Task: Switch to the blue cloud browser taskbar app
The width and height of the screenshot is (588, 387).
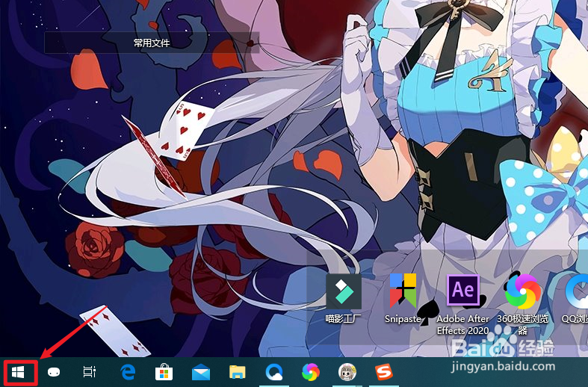Action: click(274, 373)
